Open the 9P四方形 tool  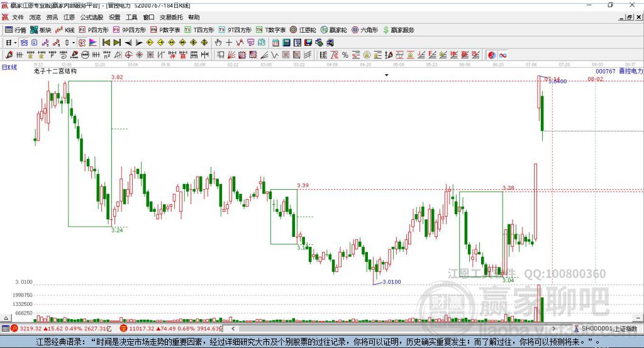point(130,30)
